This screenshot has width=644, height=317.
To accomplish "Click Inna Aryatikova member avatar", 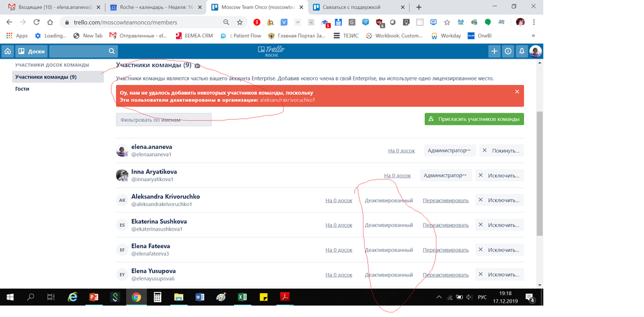I will (122, 175).
